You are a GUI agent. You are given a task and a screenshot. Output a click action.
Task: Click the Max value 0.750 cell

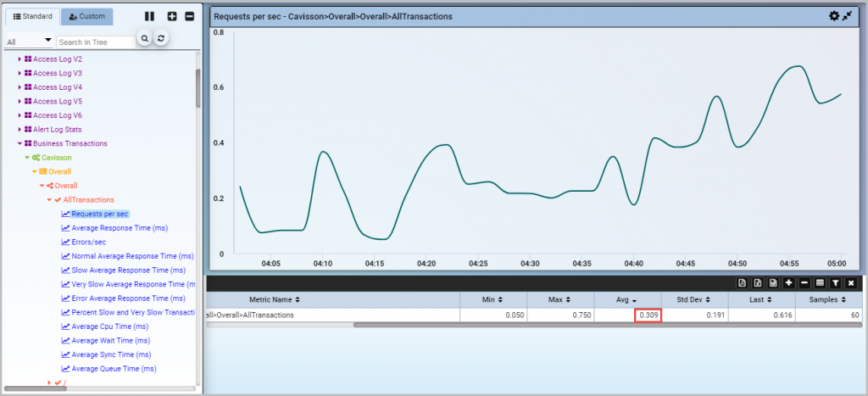[x=560, y=315]
